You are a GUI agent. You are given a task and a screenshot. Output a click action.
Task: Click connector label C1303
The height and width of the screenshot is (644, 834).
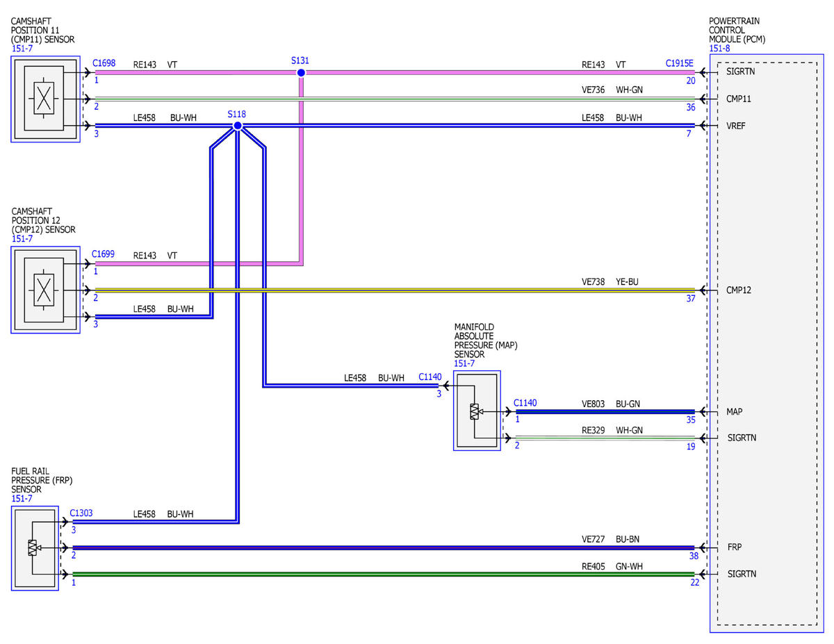pos(81,513)
